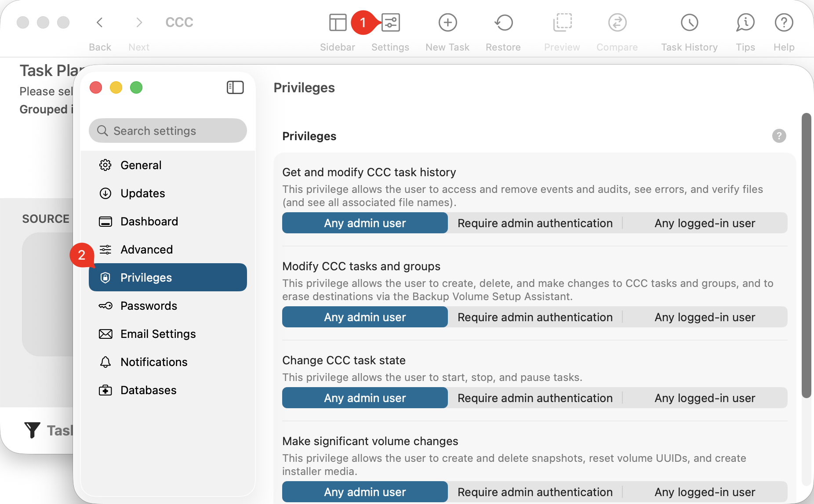Click the General gear icon
Viewport: 814px width, 504px height.
(105, 165)
